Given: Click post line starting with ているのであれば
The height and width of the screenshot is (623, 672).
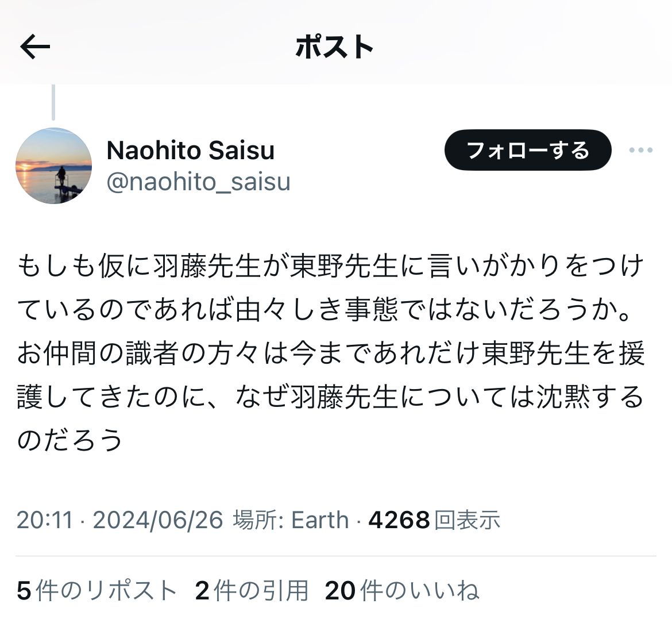Looking at the screenshot, I should 325,309.
